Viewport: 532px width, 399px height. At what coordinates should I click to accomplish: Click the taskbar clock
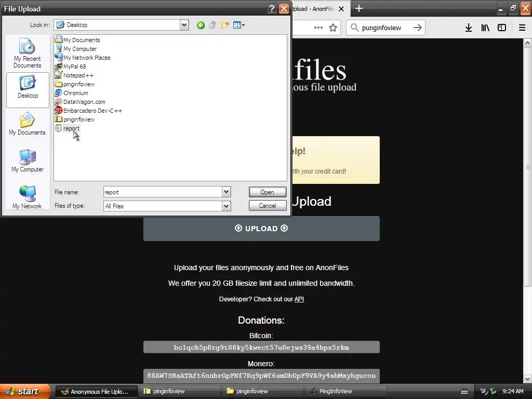point(513,392)
